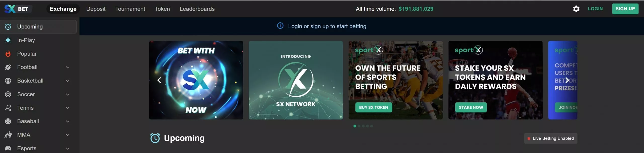Toggle the Live Betting Enabled indicator
Viewport: 644px width, 153px height.
click(550, 138)
